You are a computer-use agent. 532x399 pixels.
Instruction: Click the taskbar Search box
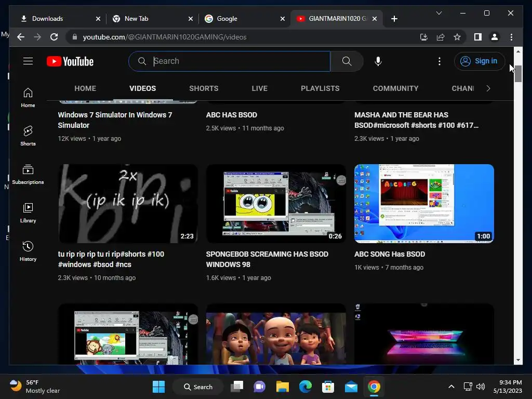coord(198,387)
